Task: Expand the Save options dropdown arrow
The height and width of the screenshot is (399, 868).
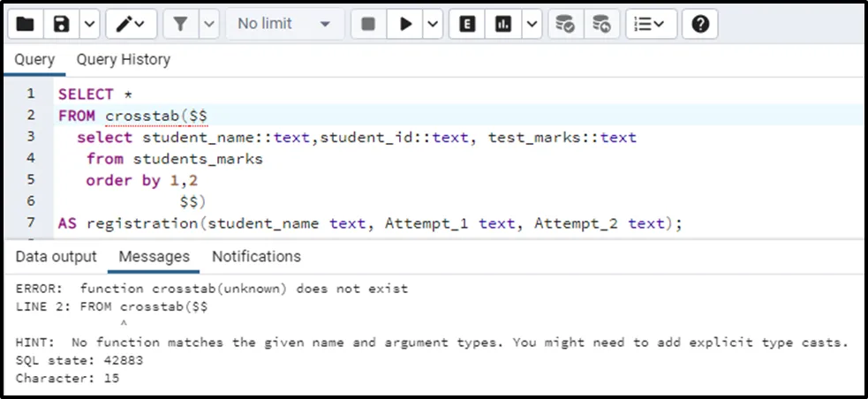Action: pyautogui.click(x=87, y=24)
